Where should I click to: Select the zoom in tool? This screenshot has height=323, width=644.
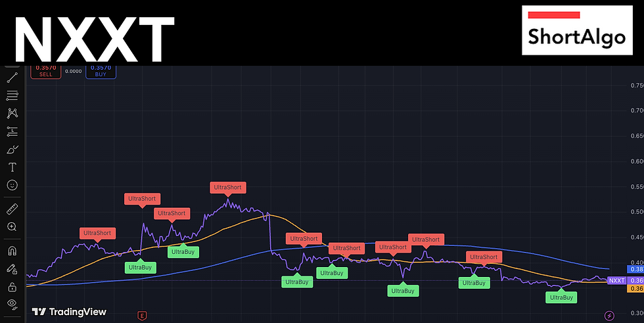pos(12,227)
